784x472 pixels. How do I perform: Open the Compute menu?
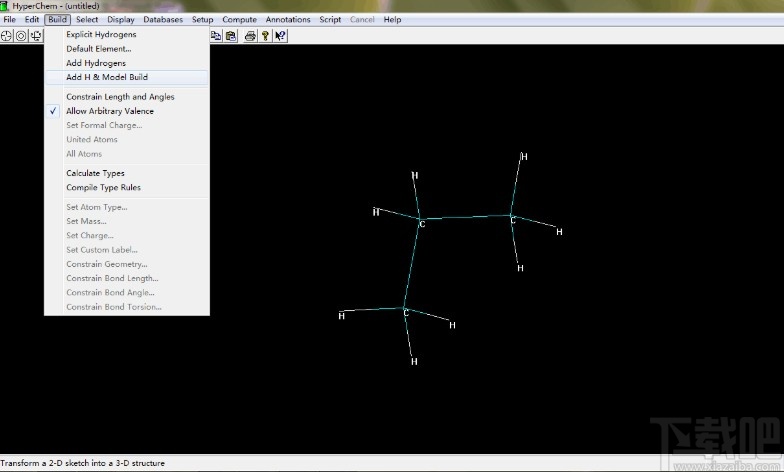240,20
